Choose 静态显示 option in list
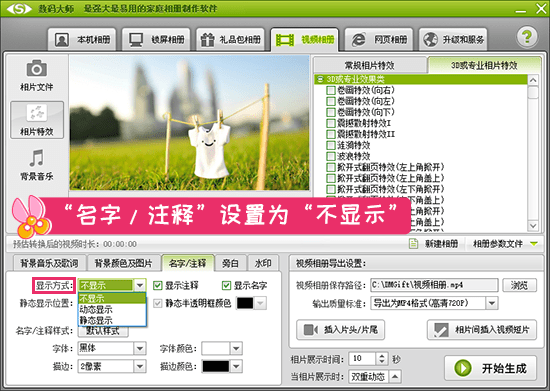The width and height of the screenshot is (550, 391). (112, 320)
